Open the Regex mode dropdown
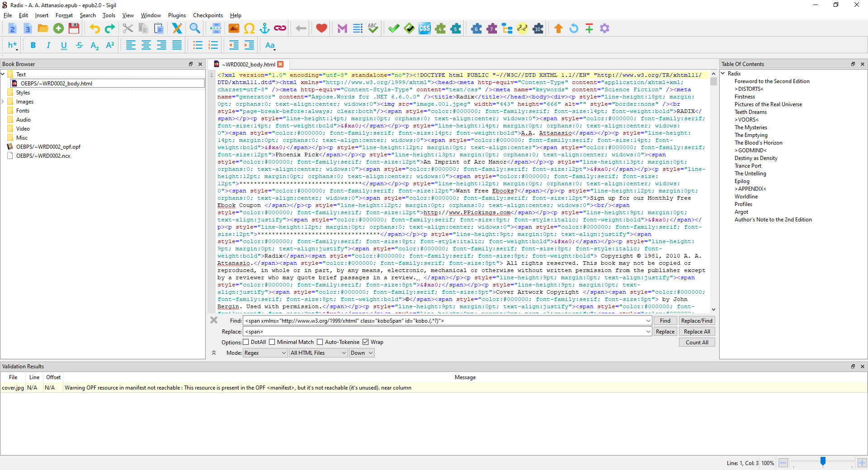868x470 pixels. 265,353
